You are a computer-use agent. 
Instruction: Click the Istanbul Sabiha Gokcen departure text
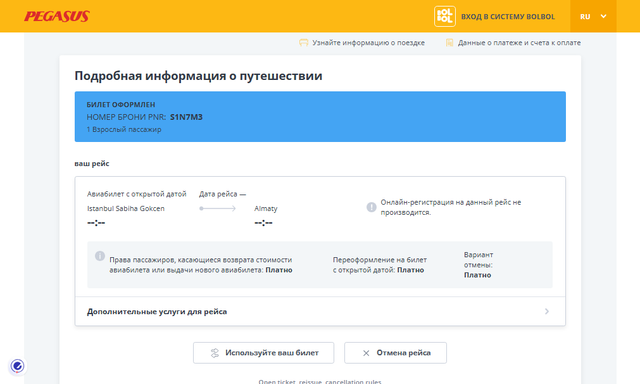pos(126,209)
